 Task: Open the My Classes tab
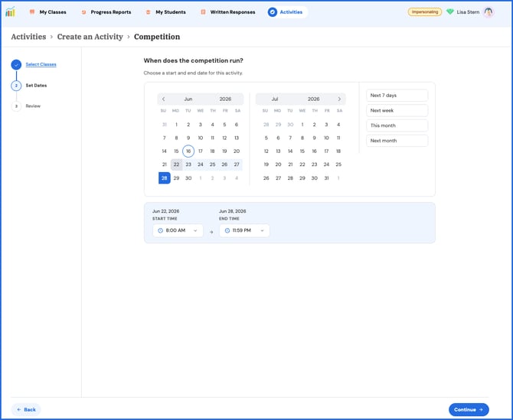point(48,12)
